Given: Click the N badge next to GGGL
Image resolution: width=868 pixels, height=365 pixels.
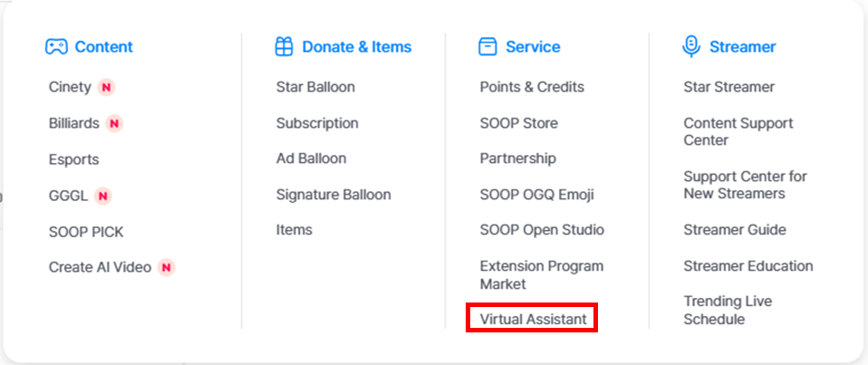Looking at the screenshot, I should (102, 196).
